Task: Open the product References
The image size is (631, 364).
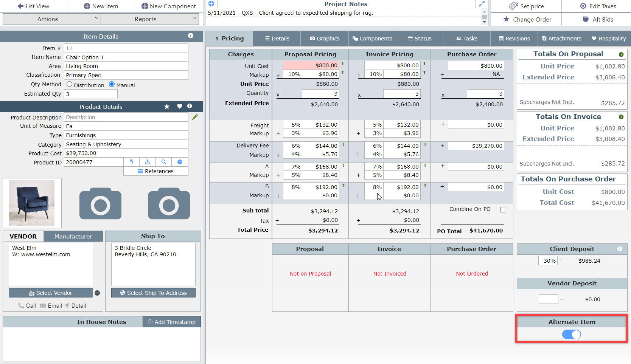Action: [x=156, y=171]
